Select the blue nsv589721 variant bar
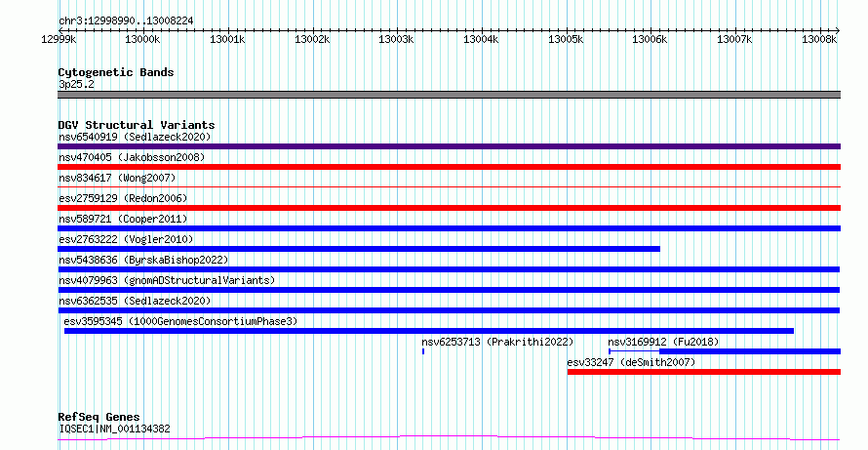Screen dimensions: 868x450 coord(449,228)
